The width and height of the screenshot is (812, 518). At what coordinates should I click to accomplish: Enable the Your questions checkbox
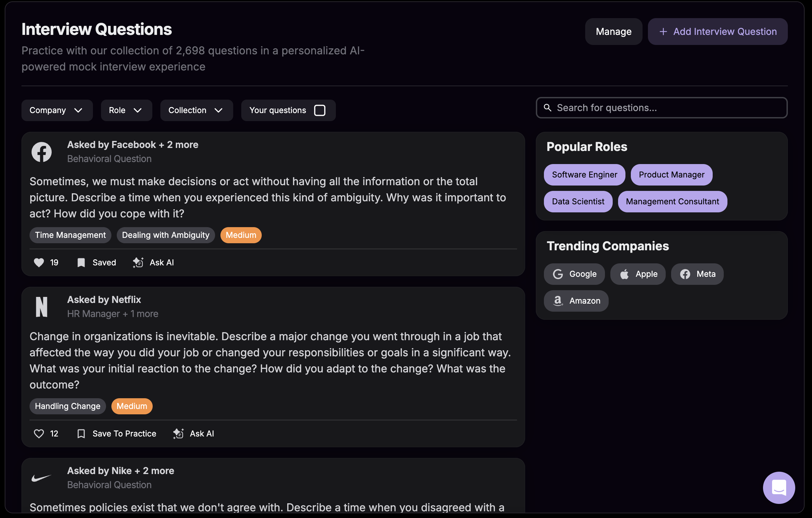pos(320,110)
